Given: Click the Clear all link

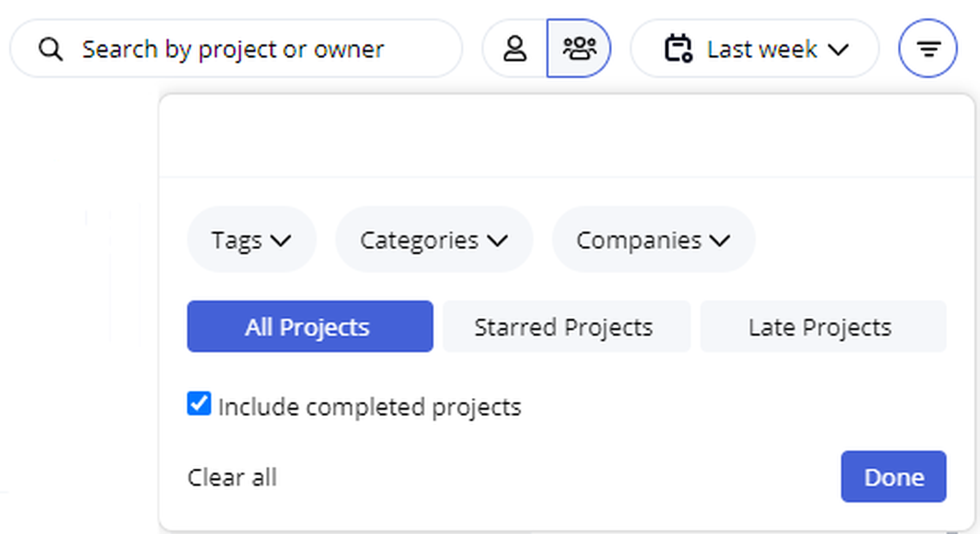Looking at the screenshot, I should [232, 477].
